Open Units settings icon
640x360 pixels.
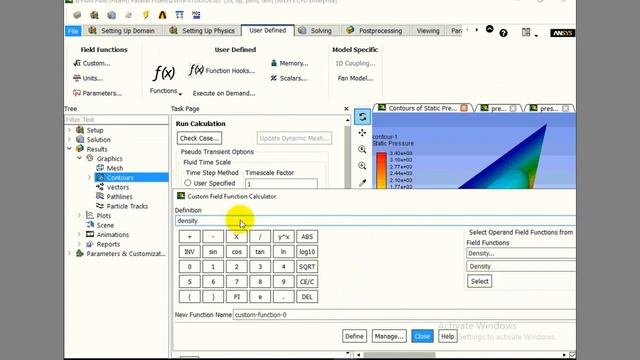point(76,78)
